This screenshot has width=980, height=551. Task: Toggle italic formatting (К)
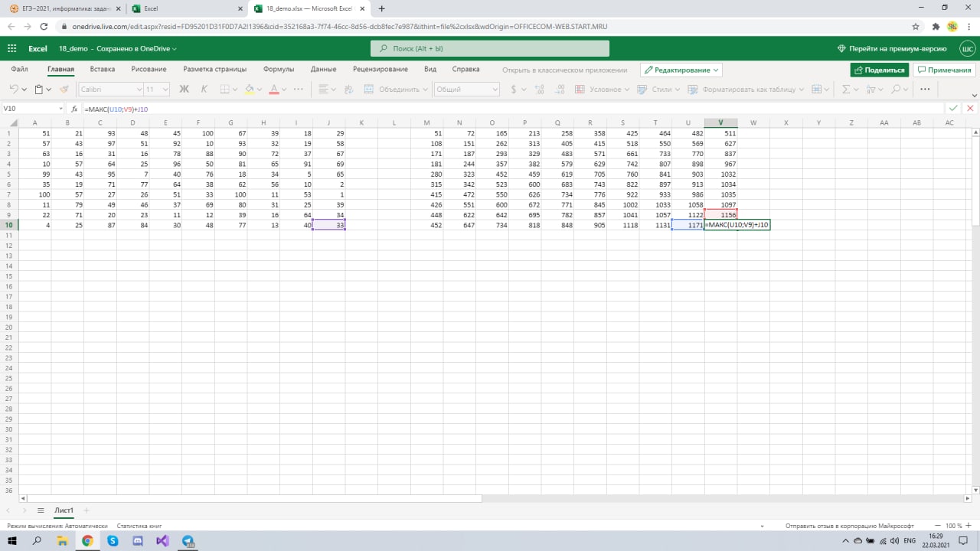click(x=204, y=89)
